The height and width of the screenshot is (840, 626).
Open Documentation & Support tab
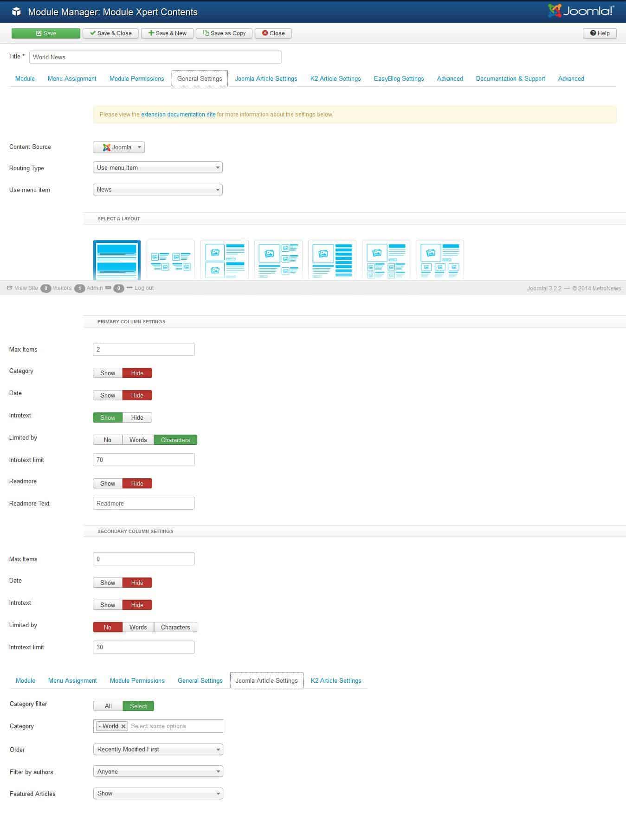click(x=510, y=78)
